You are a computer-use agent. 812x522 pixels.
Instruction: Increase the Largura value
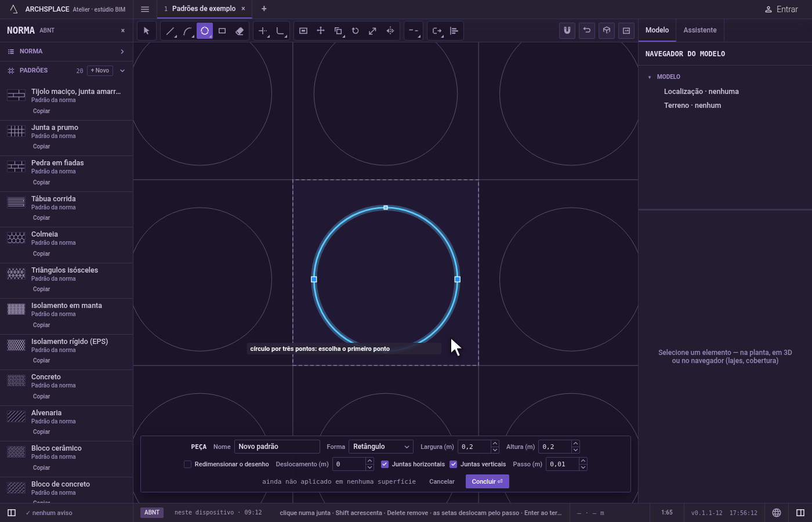[495, 444]
